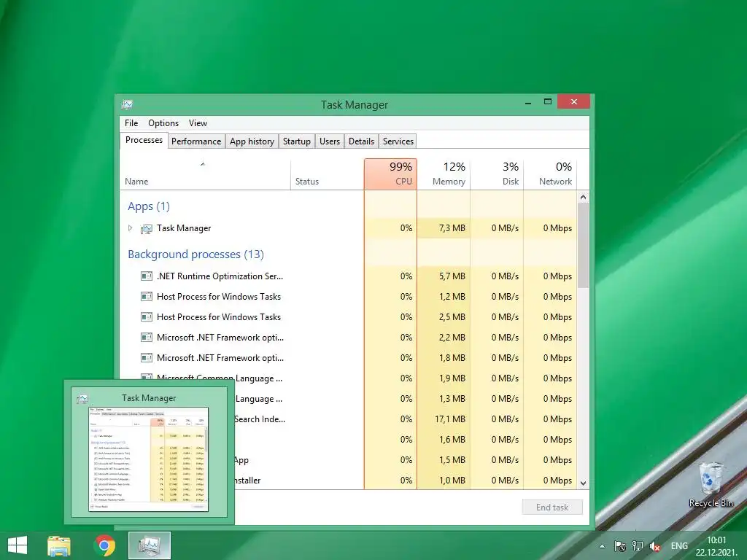This screenshot has height=560, width=747.
Task: Sort by the Memory column header
Action: (444, 174)
